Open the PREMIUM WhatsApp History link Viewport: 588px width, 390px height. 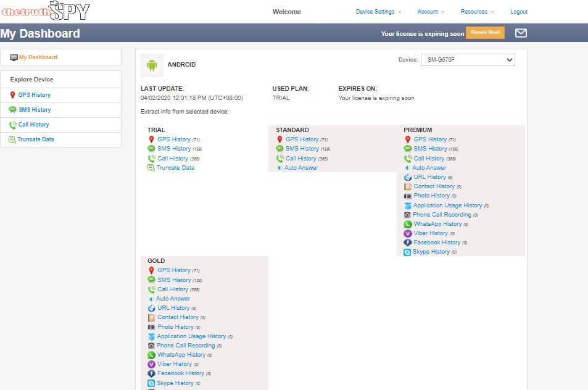click(x=437, y=224)
